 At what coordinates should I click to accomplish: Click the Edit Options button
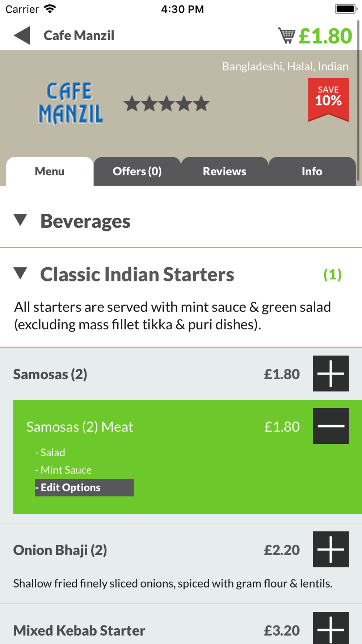point(84,488)
